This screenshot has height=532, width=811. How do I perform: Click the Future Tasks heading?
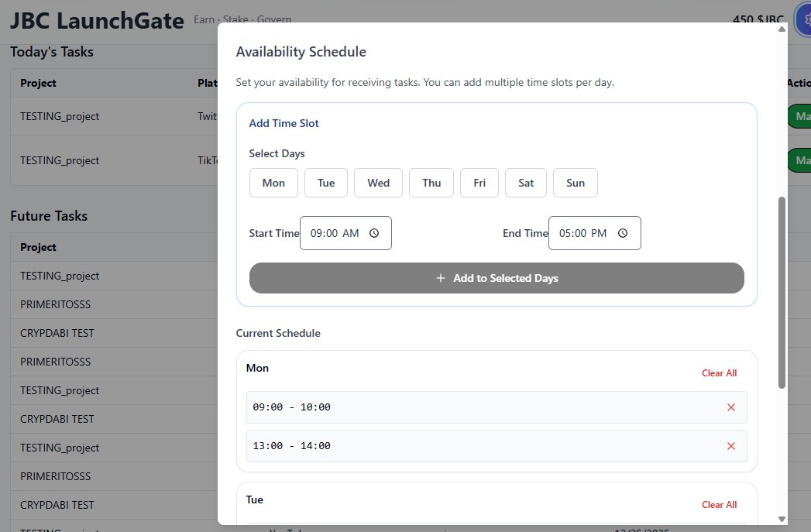point(49,216)
